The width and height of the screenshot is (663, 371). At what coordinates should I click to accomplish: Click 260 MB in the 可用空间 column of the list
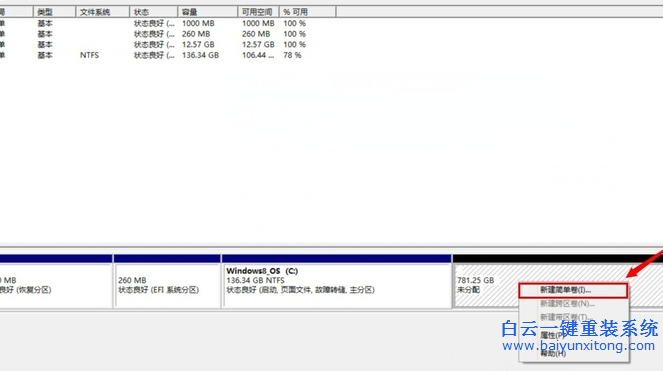[x=256, y=34]
